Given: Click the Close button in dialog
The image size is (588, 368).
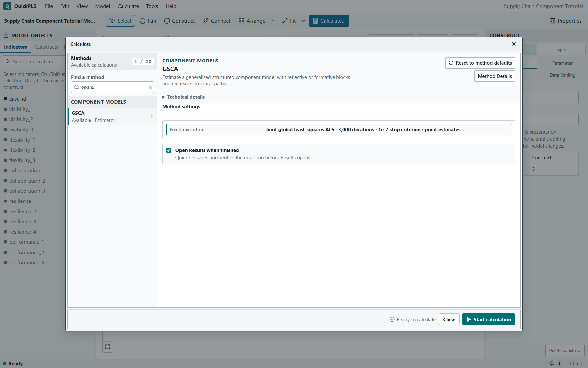Looking at the screenshot, I should point(449,320).
